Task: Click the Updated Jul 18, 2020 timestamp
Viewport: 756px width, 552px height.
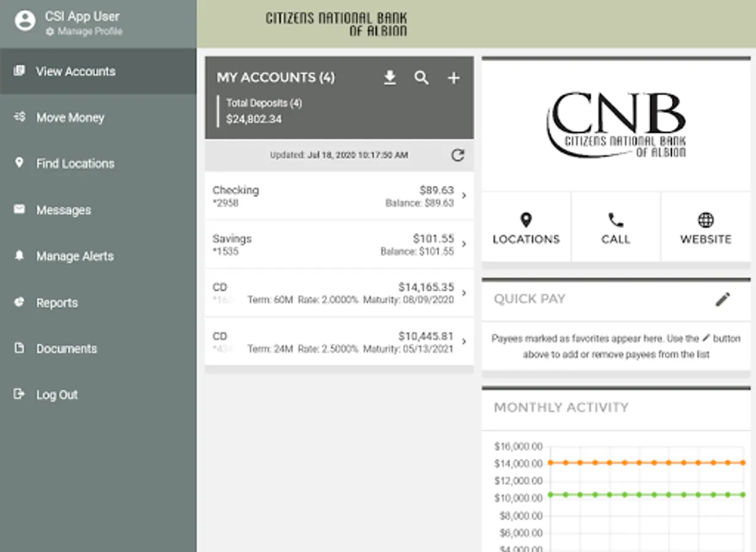Action: (x=339, y=155)
